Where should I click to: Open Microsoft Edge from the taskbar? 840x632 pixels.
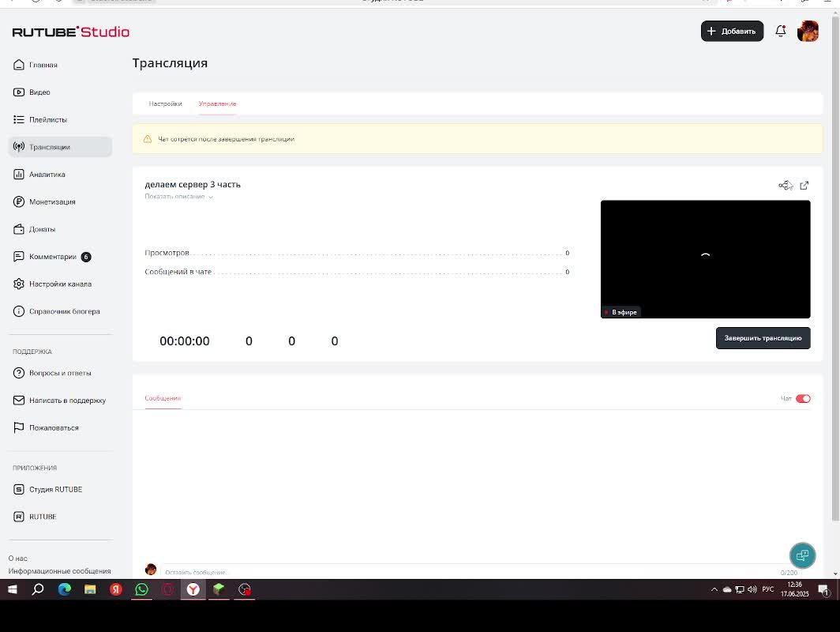point(64,589)
